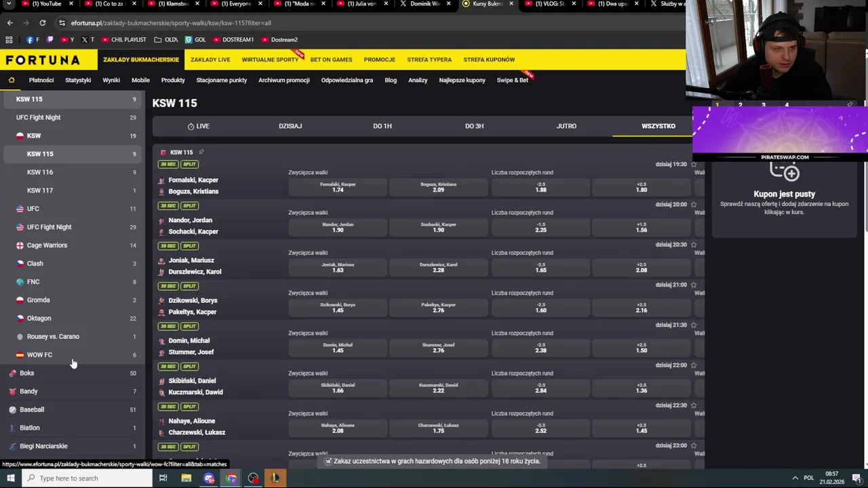Expand FNC category in sidebar
This screenshot has width=868, height=488.
click(x=72, y=282)
